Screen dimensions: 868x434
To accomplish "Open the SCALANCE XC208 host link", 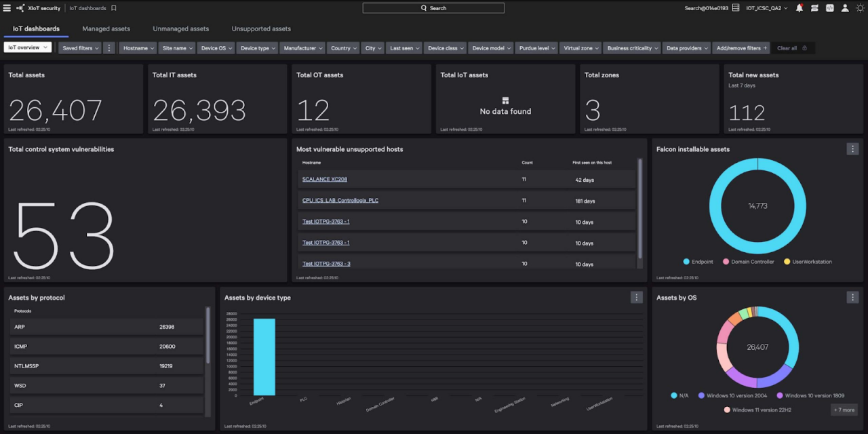I will tap(324, 179).
